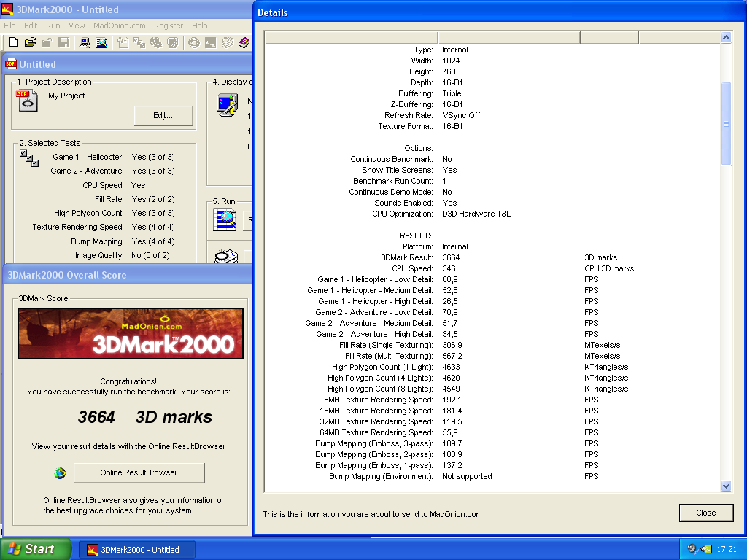This screenshot has height=560, width=747.
Task: Click the Details scrollbar up arrow
Action: (x=726, y=38)
